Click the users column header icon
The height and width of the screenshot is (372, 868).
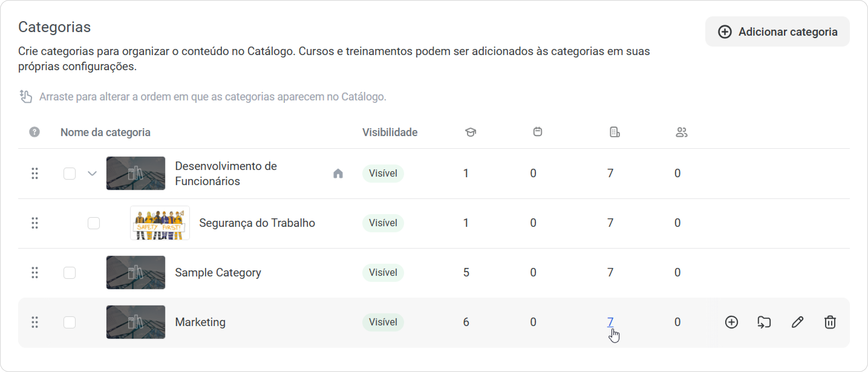tap(681, 132)
